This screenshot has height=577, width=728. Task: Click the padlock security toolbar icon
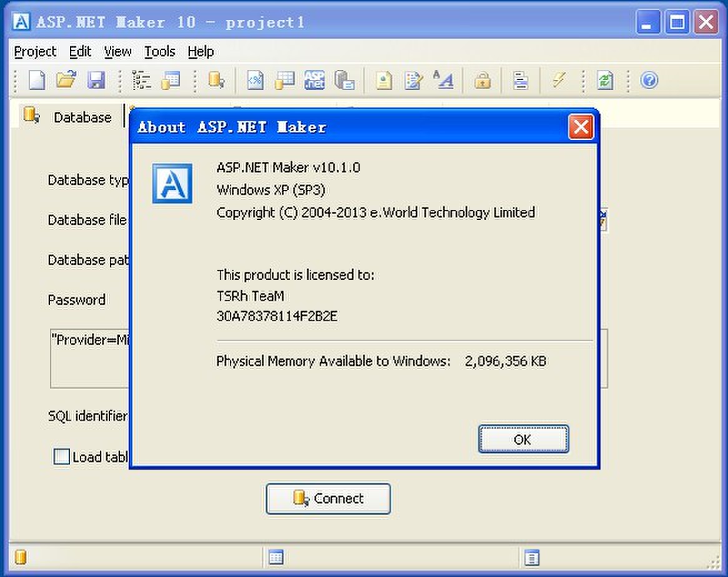483,81
